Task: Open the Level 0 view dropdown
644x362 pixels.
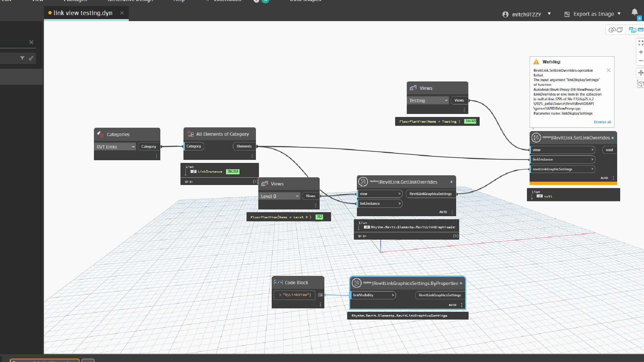Action: tap(279, 196)
